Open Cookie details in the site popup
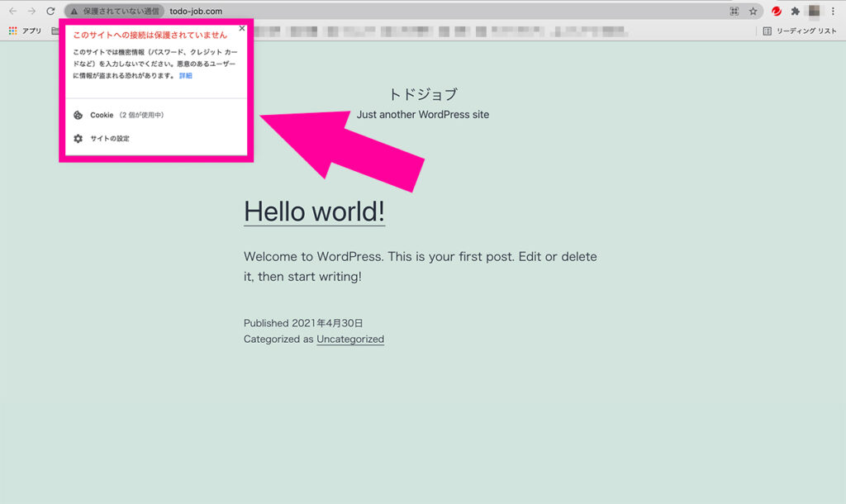The height and width of the screenshot is (504, 846). [156, 115]
